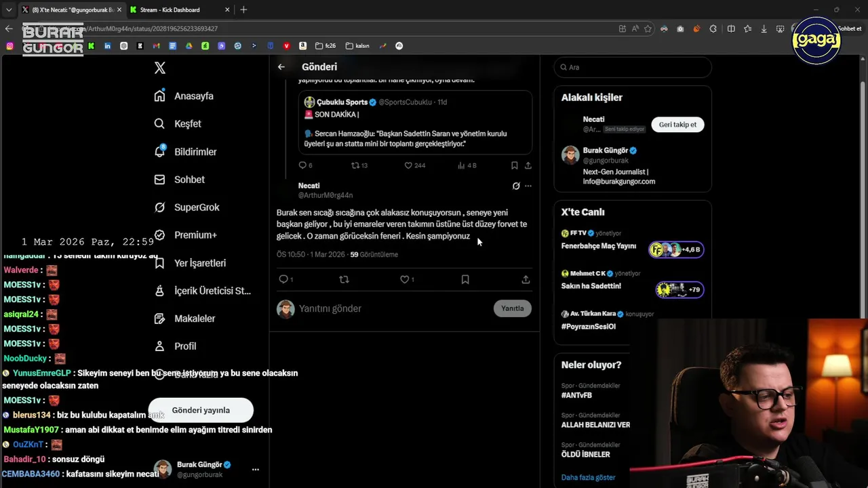Share the upper post with 244 likes
This screenshot has width=868, height=488.
[x=528, y=165]
